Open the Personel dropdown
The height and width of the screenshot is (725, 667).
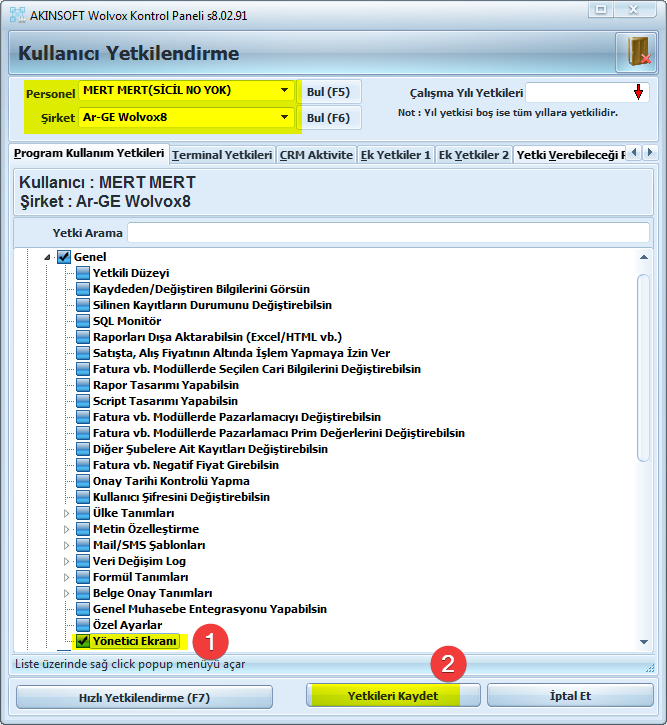click(285, 90)
